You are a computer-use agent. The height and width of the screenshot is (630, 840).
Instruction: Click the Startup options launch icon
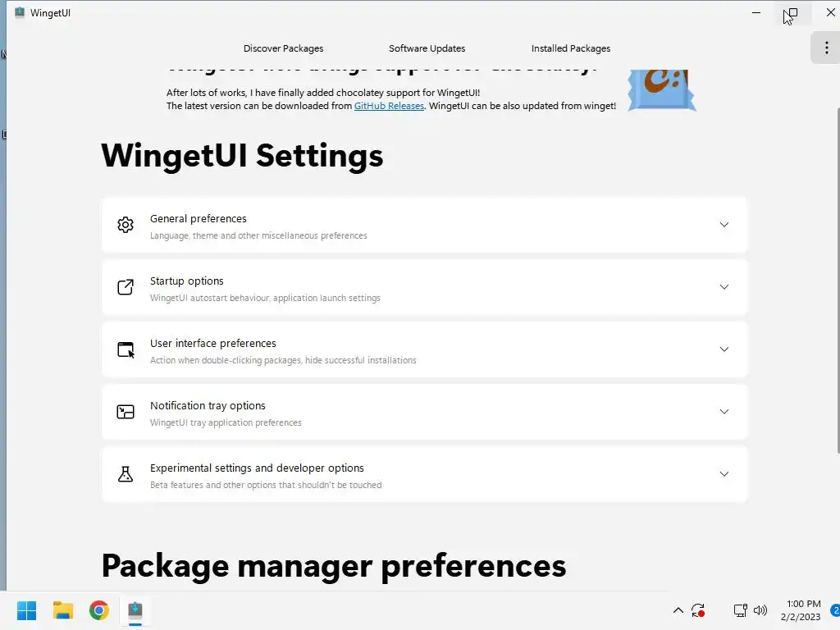pyautogui.click(x=126, y=287)
